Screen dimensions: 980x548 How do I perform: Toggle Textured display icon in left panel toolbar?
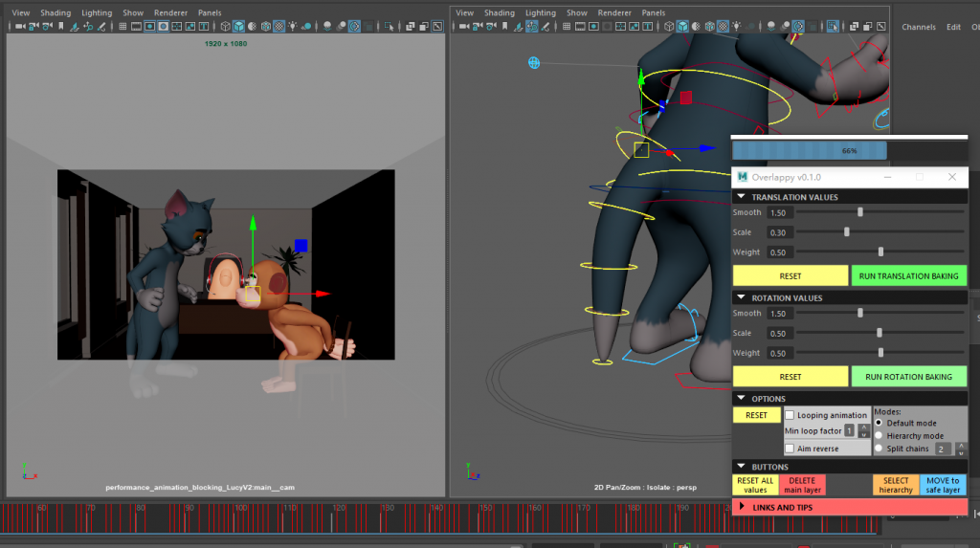[278, 26]
